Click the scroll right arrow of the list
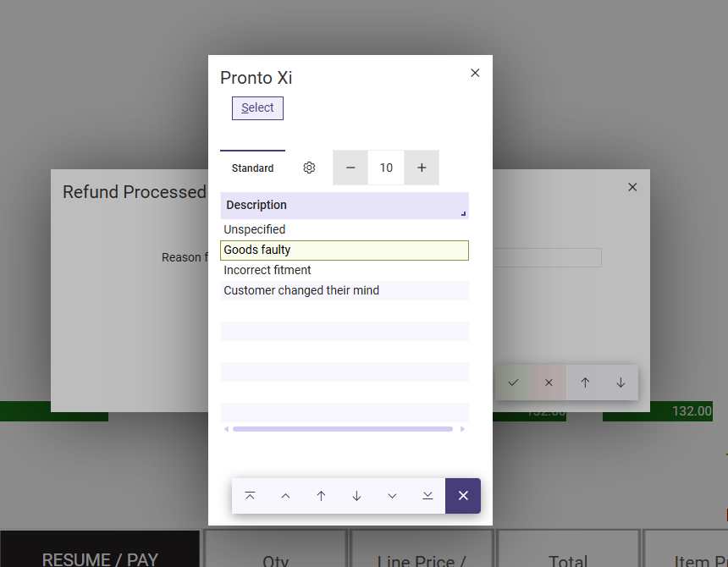This screenshot has width=728, height=567. [x=462, y=429]
